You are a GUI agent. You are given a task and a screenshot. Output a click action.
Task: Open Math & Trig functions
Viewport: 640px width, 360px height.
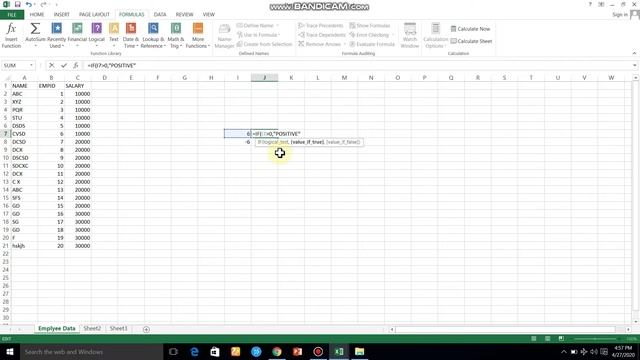click(x=176, y=35)
